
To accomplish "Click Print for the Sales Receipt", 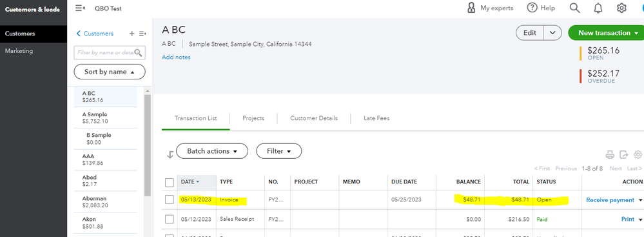I will point(628,220).
